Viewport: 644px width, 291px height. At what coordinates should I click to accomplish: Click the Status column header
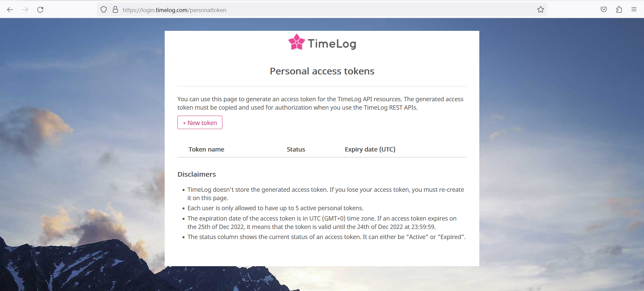click(x=296, y=150)
